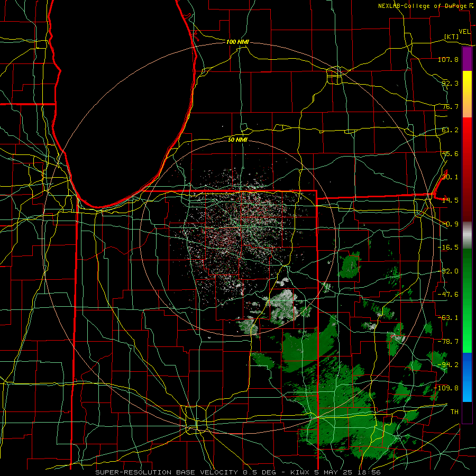The height and width of the screenshot is (476, 476).
Task: Select the -109.8 velocity scale label
Action: coord(446,388)
